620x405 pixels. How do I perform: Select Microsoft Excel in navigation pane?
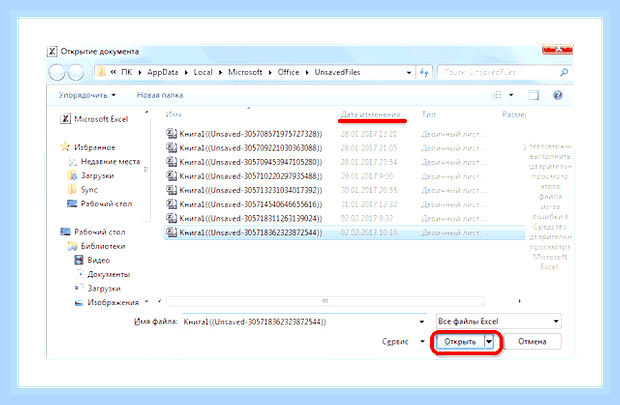tap(94, 119)
